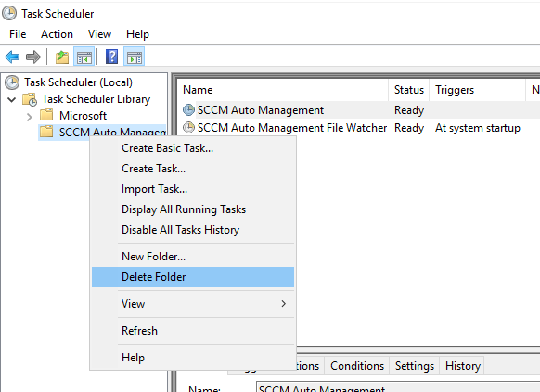Click the Name field with SCCM Auto Management
This screenshot has width=540, height=392.
pos(398,387)
